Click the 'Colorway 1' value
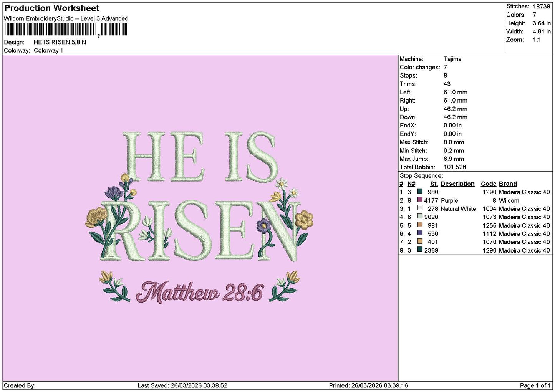Image resolution: width=555 pixels, height=392 pixels. 48,50
